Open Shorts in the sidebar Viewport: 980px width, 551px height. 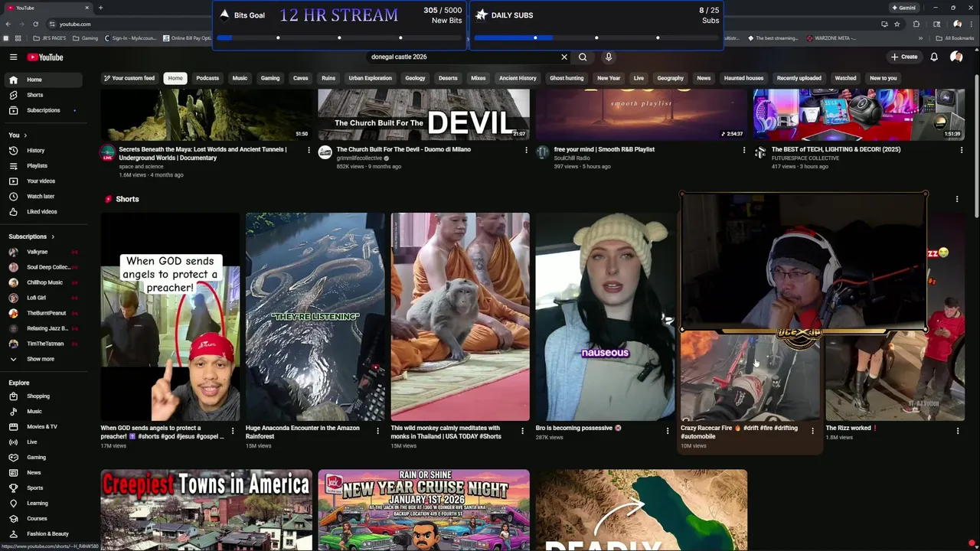[44, 95]
